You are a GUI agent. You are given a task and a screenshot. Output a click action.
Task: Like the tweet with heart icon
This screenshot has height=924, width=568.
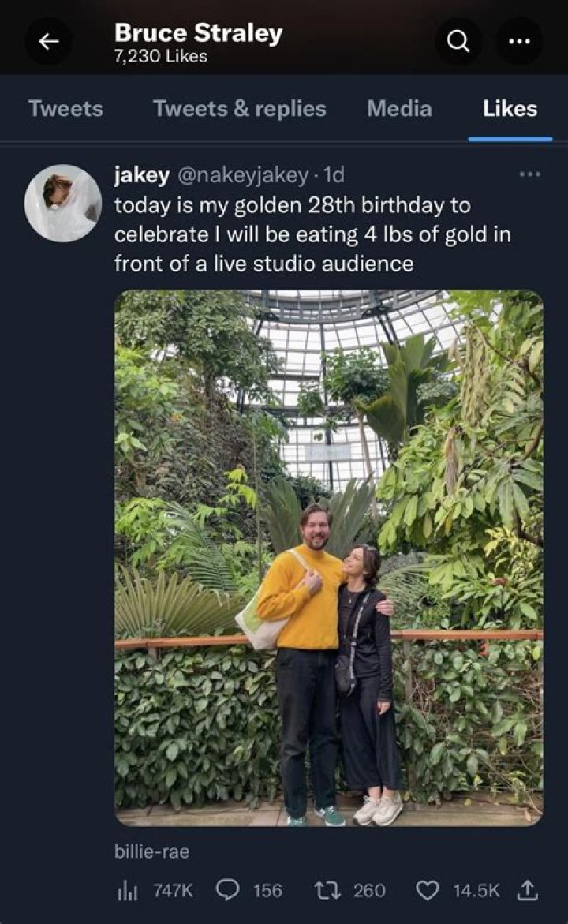point(458,890)
